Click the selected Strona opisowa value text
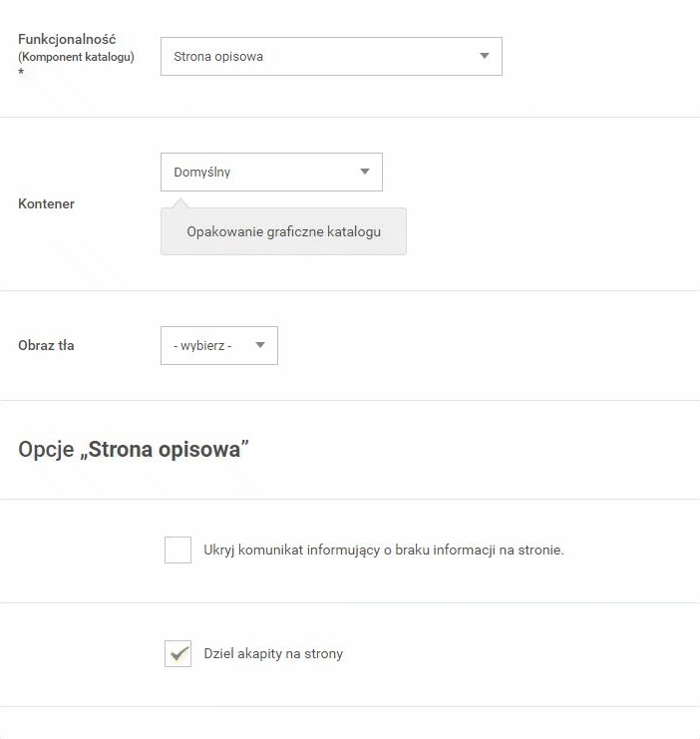This screenshot has height=739, width=700. (218, 57)
